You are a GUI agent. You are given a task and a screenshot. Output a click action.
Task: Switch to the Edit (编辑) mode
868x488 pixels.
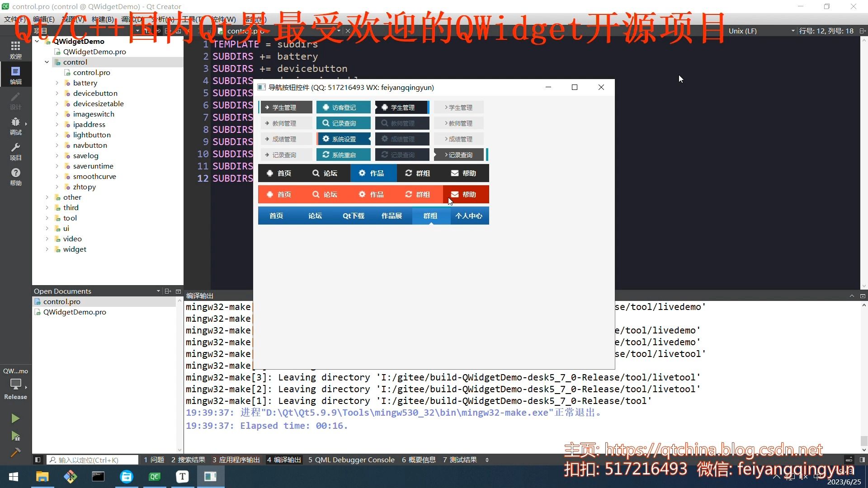tap(15, 75)
